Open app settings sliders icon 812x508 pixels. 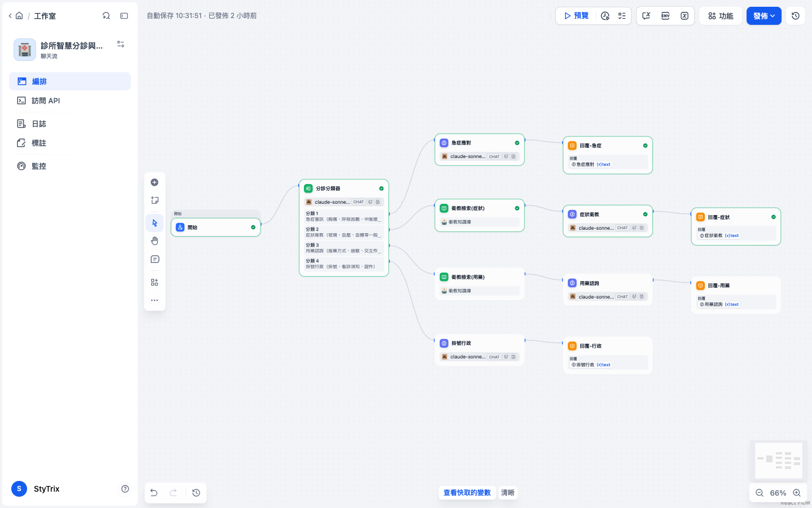click(121, 44)
